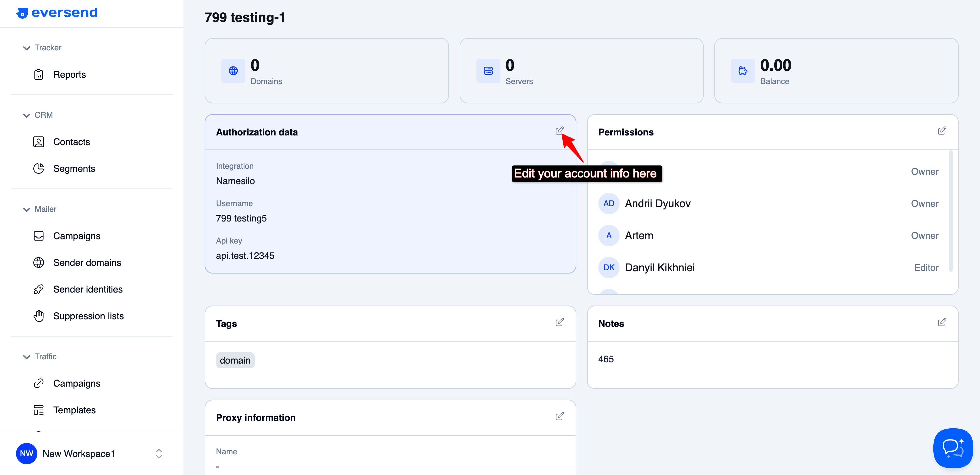Collapse the CRM section

tap(27, 115)
